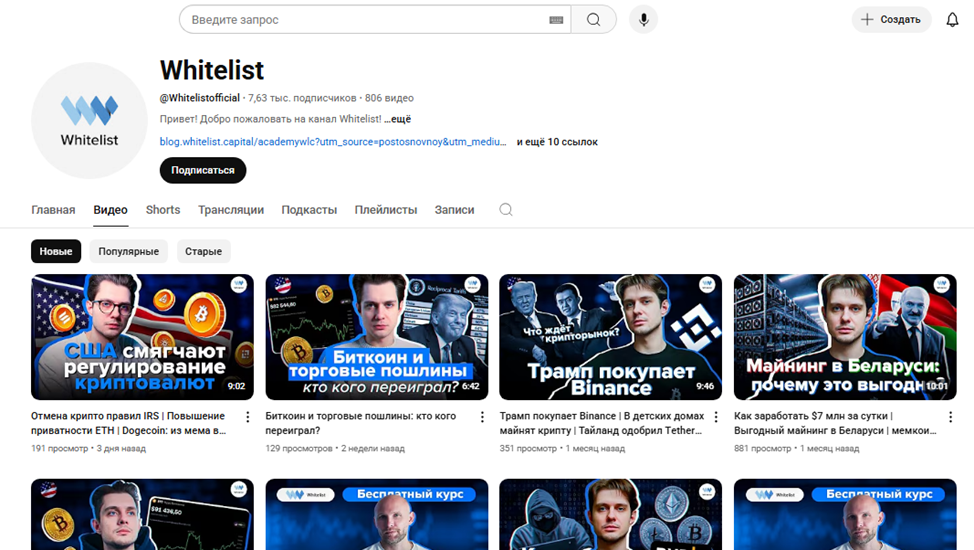Open options menu for Как заработать $7 млн video

[x=950, y=417]
